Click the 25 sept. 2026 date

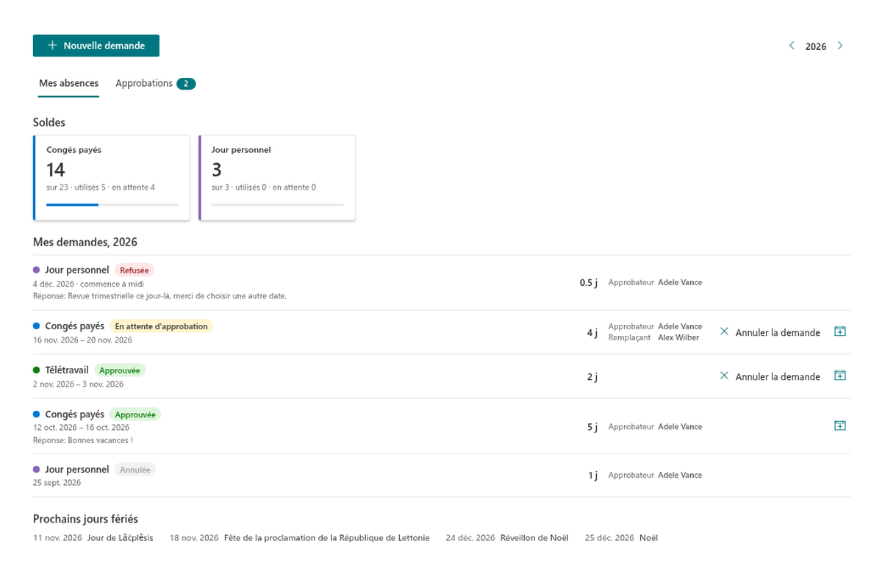pos(57,483)
